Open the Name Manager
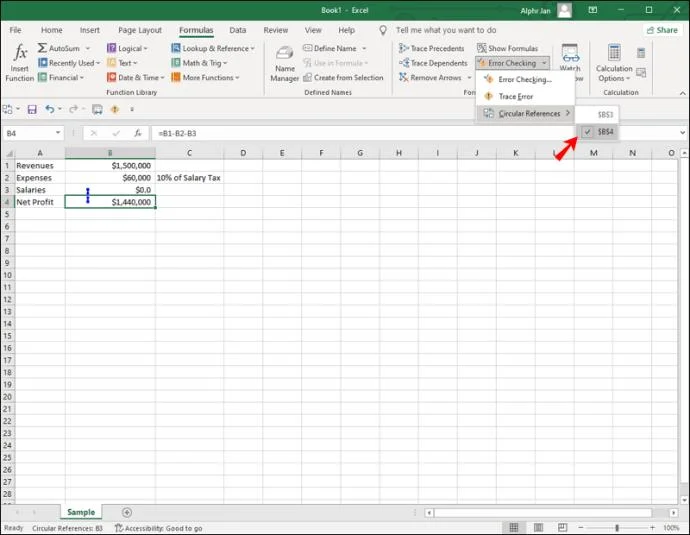Image resolution: width=690 pixels, height=535 pixels. (x=285, y=64)
